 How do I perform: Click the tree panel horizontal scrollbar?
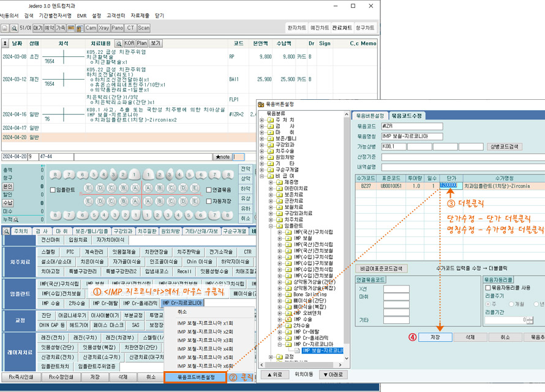(x=300, y=365)
